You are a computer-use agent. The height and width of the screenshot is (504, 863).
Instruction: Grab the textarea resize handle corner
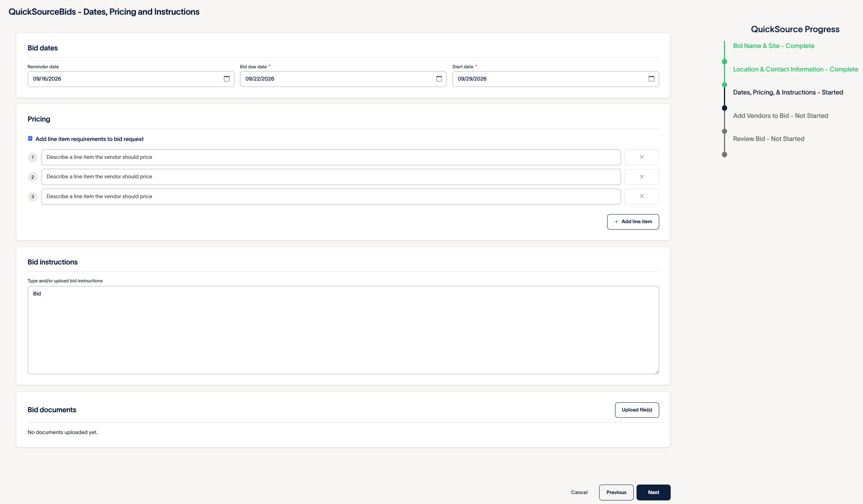pos(657,372)
